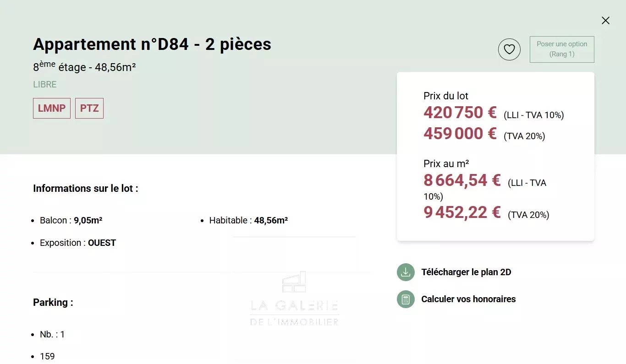Click the LIBRE availability status label
The width and height of the screenshot is (626, 364).
pyautogui.click(x=45, y=85)
